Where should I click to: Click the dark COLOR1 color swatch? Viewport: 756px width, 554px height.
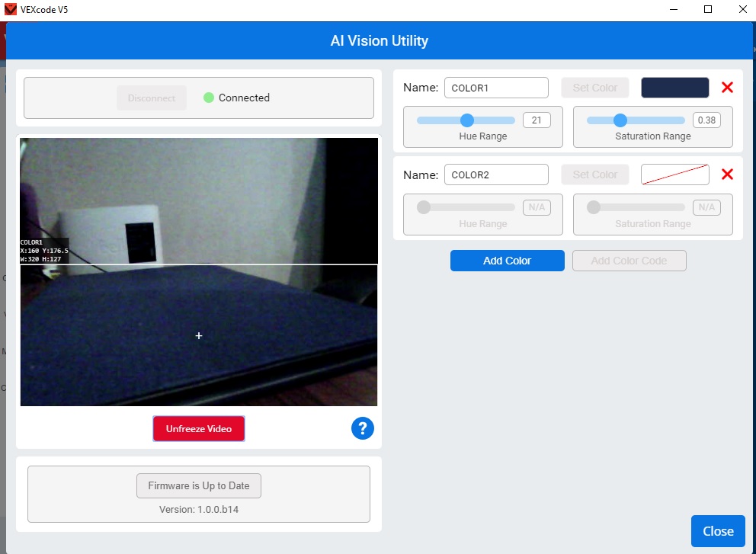click(674, 87)
